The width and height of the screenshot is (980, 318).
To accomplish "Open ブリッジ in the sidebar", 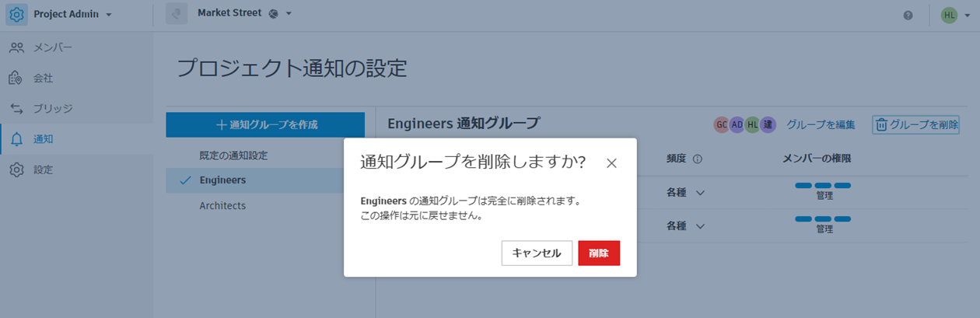I will coord(52,109).
